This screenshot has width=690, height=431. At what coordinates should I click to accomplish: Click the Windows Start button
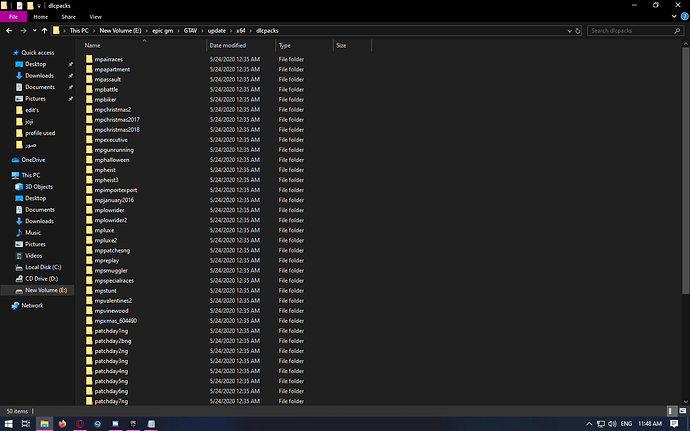pos(9,422)
